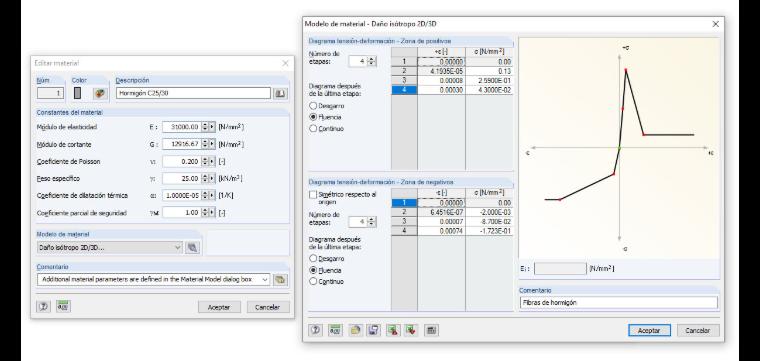Image resolution: width=760 pixels, height=361 pixels.
Task: Click help icon in Editar material dialog
Action: (x=43, y=307)
